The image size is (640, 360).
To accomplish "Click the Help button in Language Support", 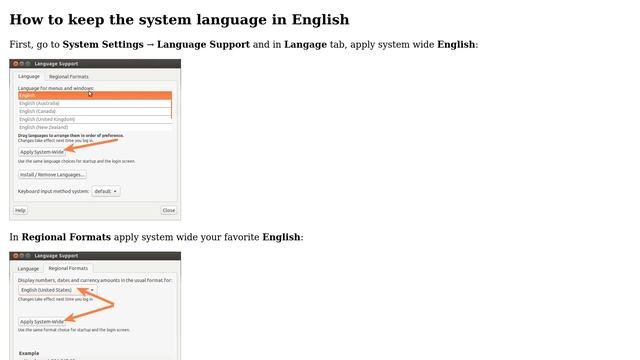I will [x=20, y=210].
